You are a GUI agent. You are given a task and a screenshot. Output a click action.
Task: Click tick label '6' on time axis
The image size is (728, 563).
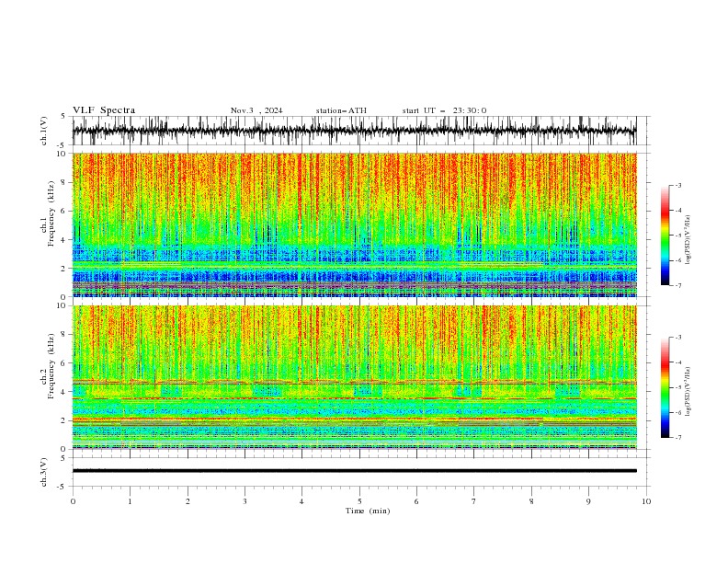click(416, 501)
